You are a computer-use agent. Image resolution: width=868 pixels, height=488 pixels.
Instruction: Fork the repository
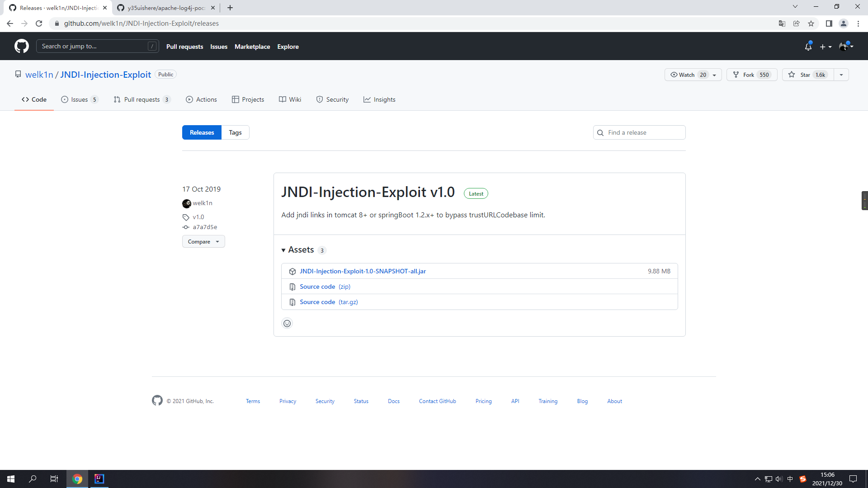click(x=751, y=75)
